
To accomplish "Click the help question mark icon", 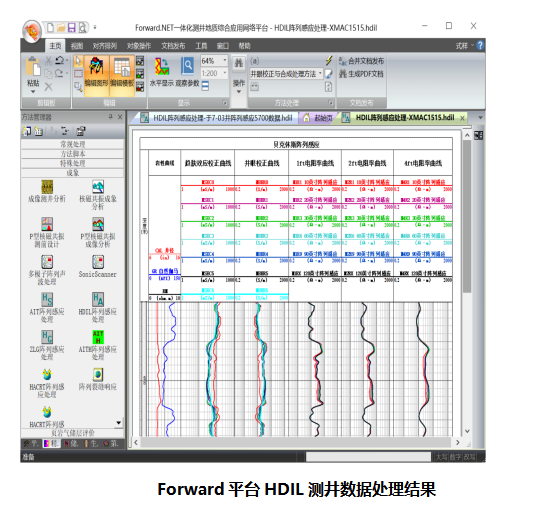I will coord(480,45).
